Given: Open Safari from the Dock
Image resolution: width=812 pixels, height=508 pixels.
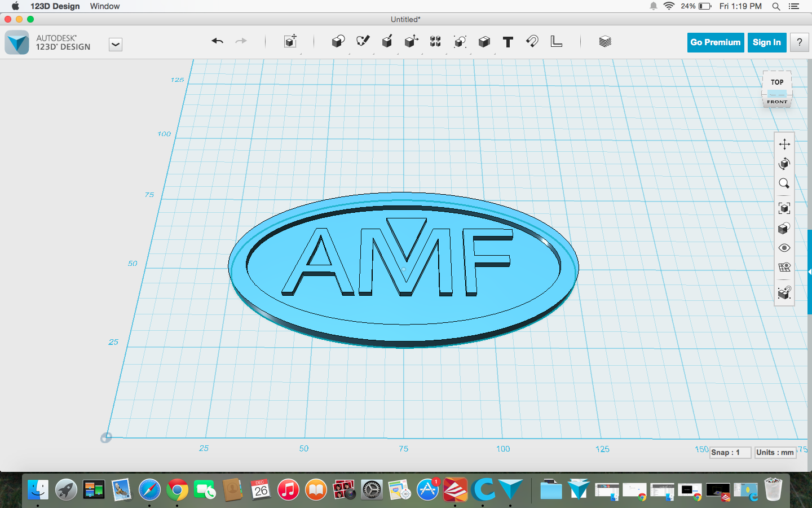Looking at the screenshot, I should coord(149,489).
